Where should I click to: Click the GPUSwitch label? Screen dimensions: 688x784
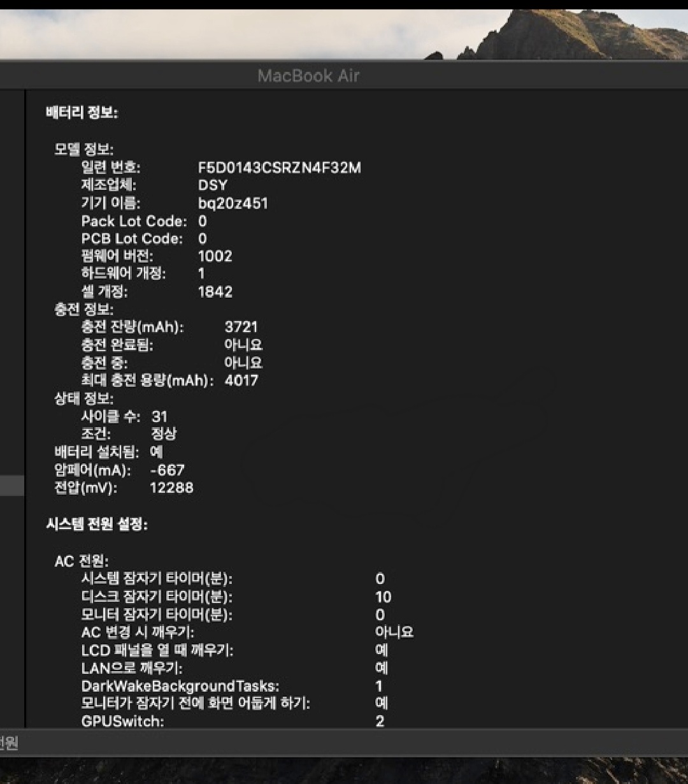[122, 722]
